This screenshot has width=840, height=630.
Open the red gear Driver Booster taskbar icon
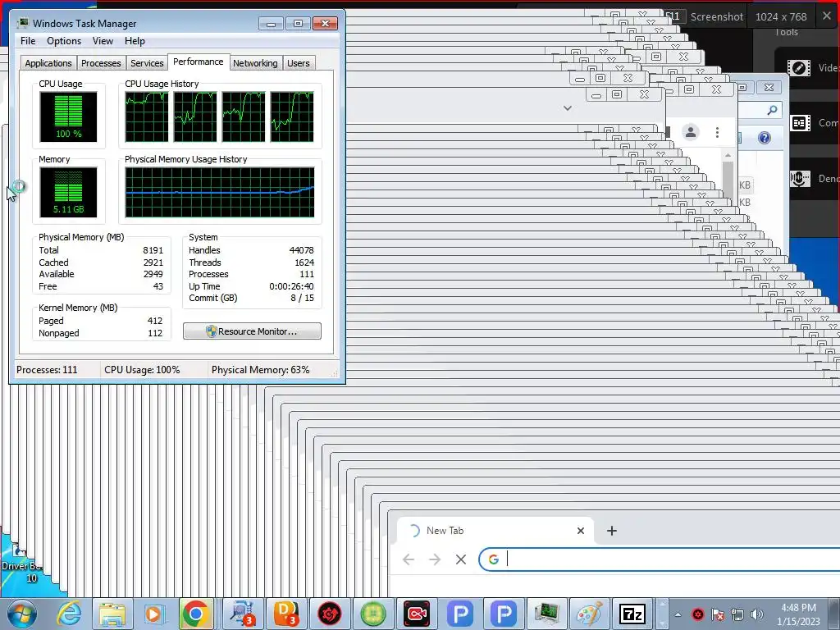330,614
